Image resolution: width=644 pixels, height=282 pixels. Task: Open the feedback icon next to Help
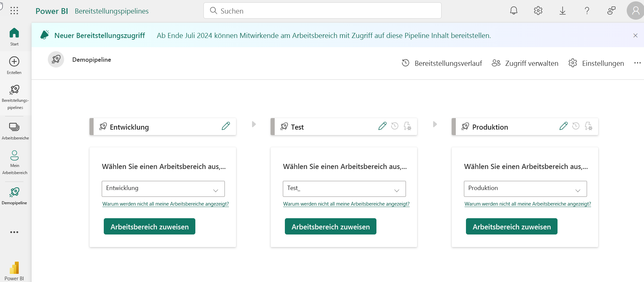tap(611, 11)
